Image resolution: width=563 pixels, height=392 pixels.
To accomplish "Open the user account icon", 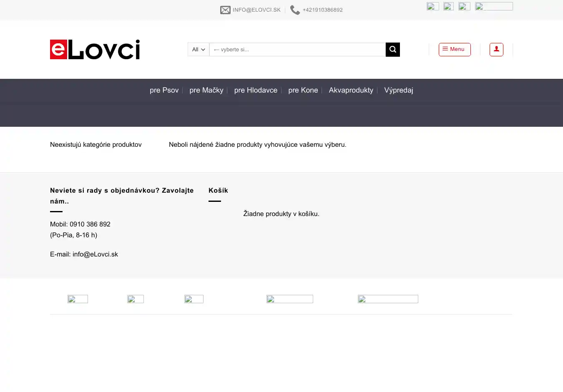I will coord(496,49).
